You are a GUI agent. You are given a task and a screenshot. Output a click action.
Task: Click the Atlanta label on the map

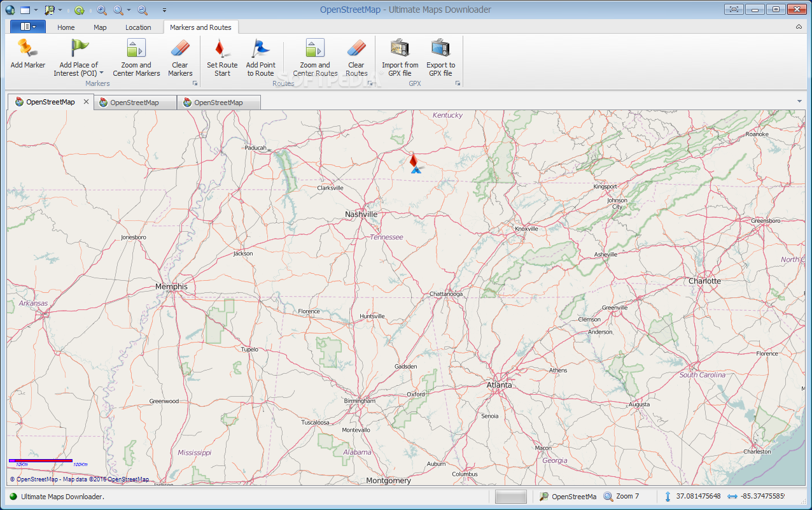point(499,385)
